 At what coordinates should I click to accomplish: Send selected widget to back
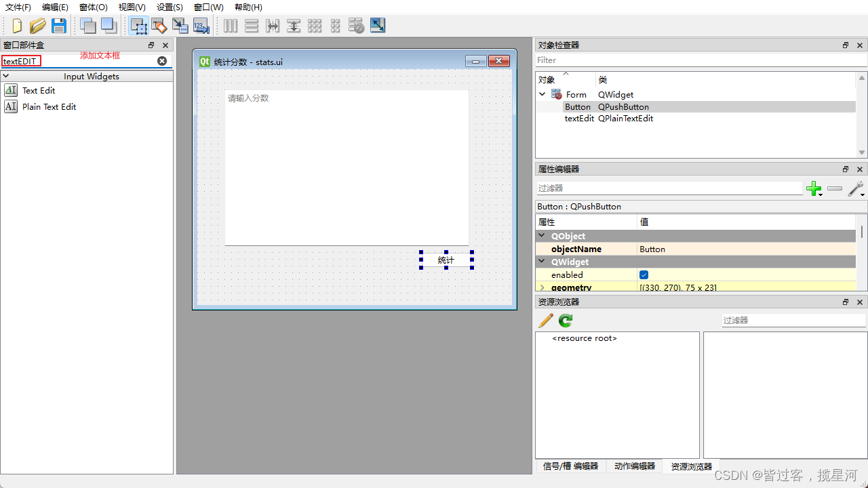[88, 26]
